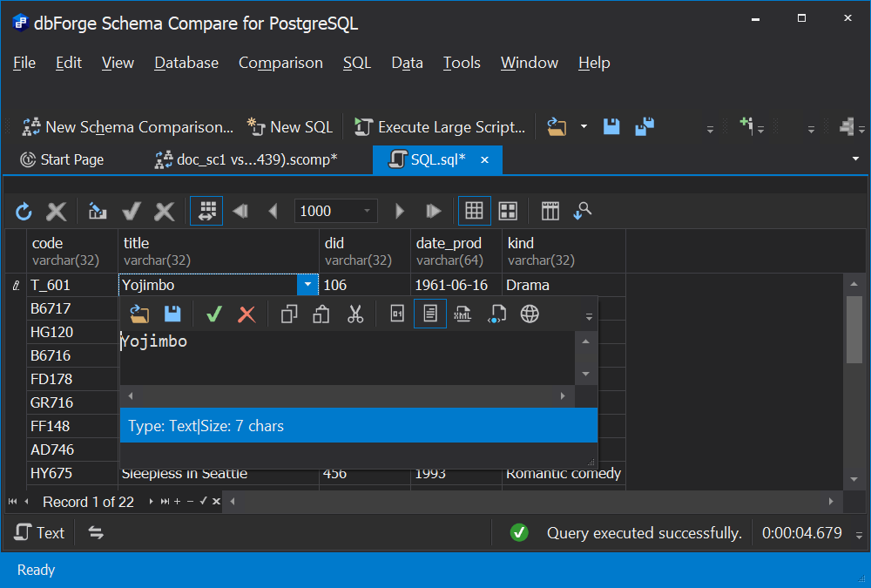
Task: Go to the previous page arrow
Action: 273,211
